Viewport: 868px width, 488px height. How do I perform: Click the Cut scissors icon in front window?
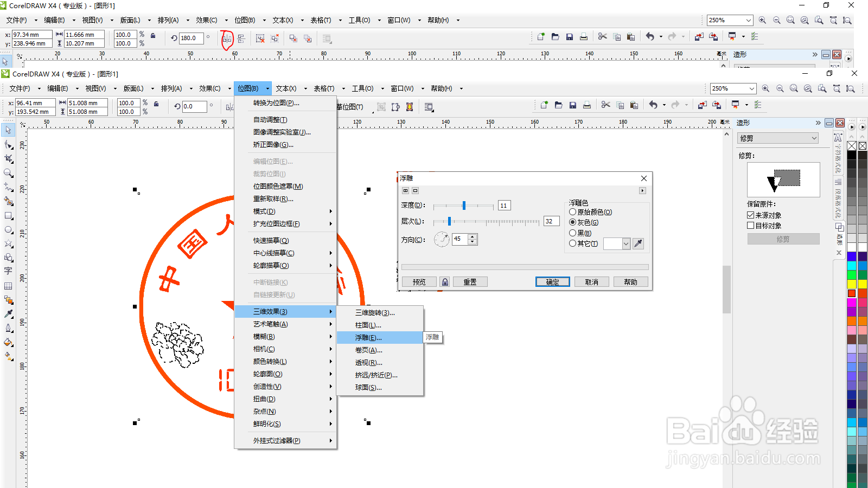coord(605,105)
